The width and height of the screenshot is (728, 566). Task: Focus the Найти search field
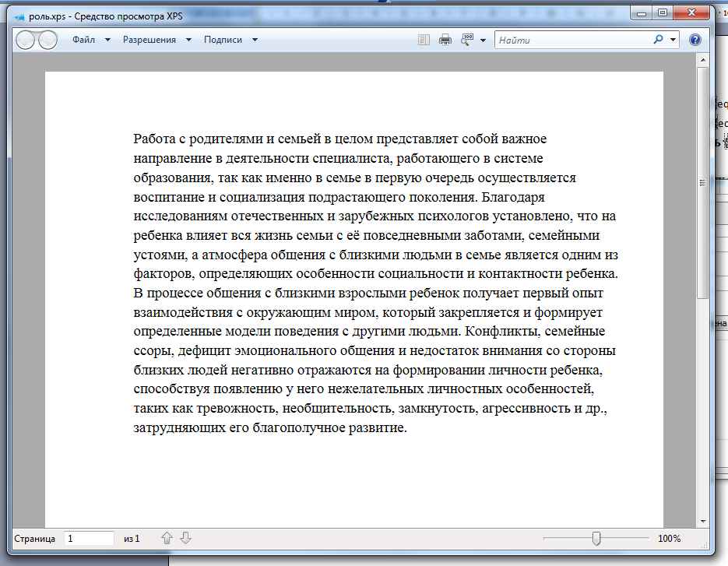pyautogui.click(x=573, y=40)
